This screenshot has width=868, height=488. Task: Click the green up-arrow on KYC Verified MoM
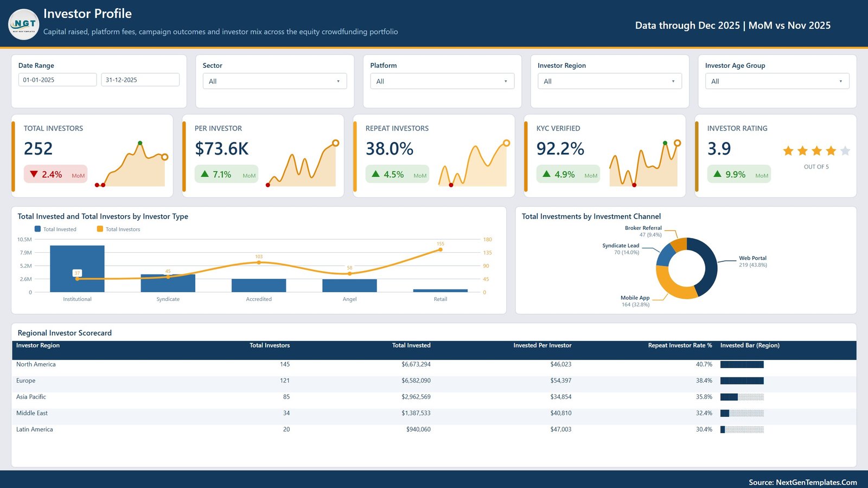pos(546,174)
